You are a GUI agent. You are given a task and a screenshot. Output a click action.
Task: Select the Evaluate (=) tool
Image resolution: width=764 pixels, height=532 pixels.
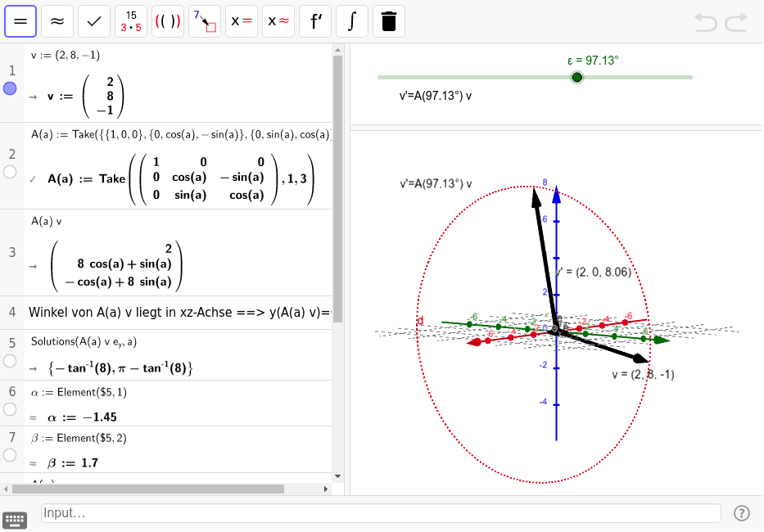20,21
